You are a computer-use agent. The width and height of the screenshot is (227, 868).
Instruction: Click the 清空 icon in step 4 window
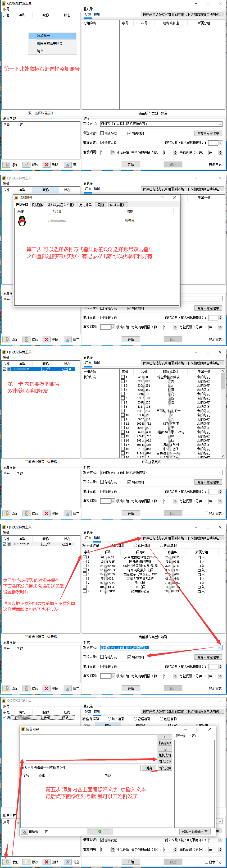[x=68, y=688]
